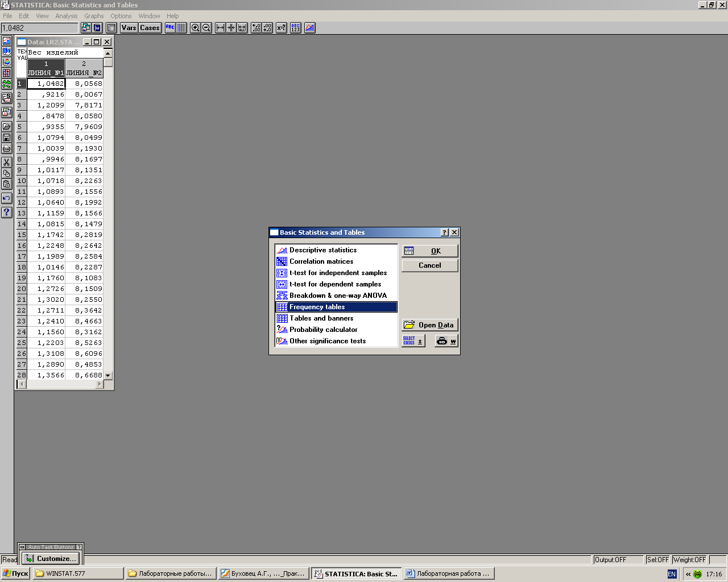Image resolution: width=728 pixels, height=582 pixels.
Task: Select t-test for independent samples
Action: (336, 273)
